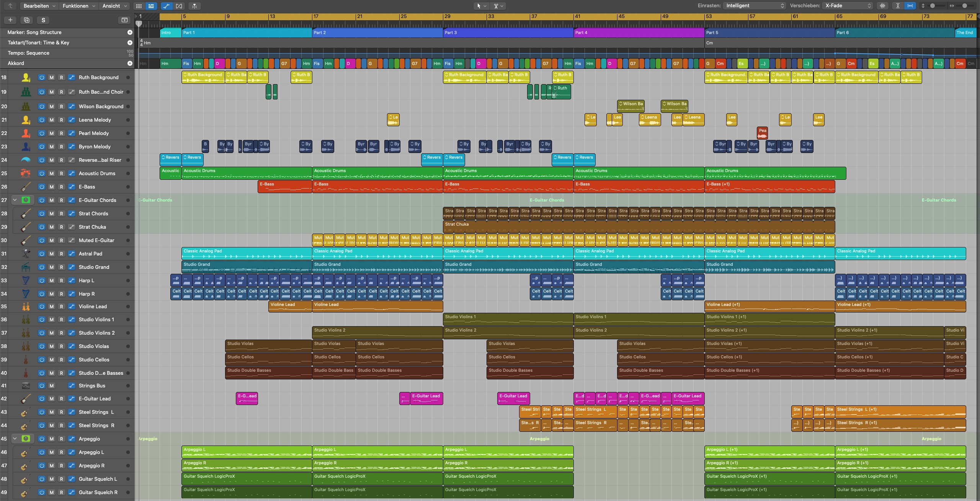Click the global tracks import icon

pyautogui.click(x=124, y=20)
